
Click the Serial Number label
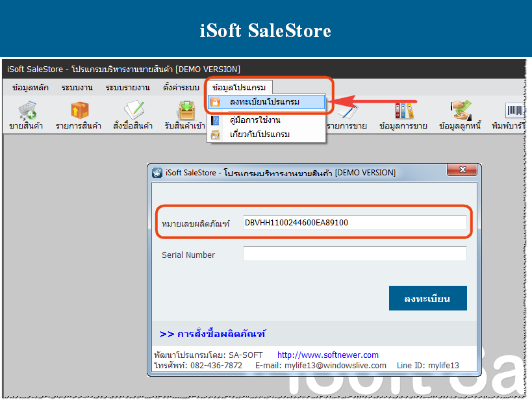(188, 255)
